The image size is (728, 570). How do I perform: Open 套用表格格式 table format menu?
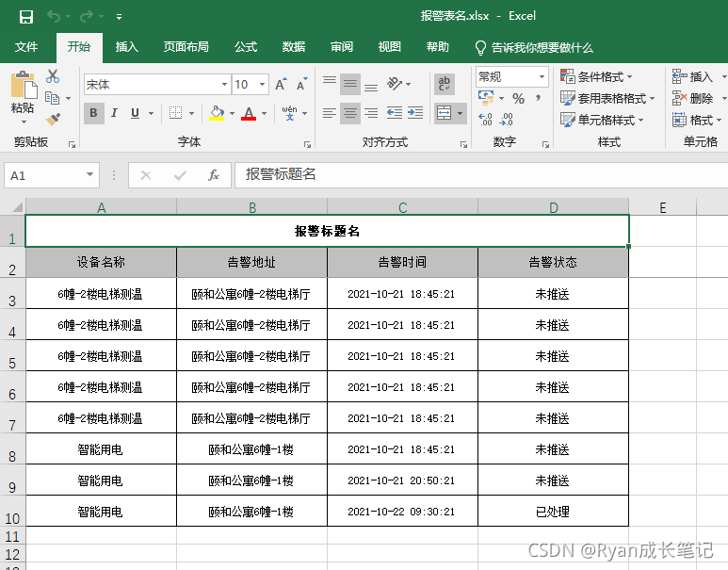pos(607,99)
